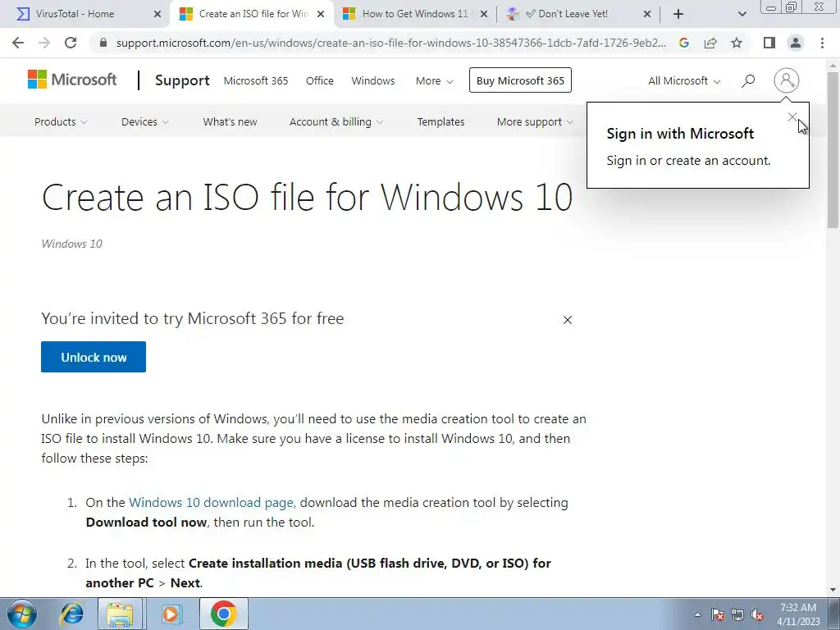Click the Chrome taskbar icon

223,614
